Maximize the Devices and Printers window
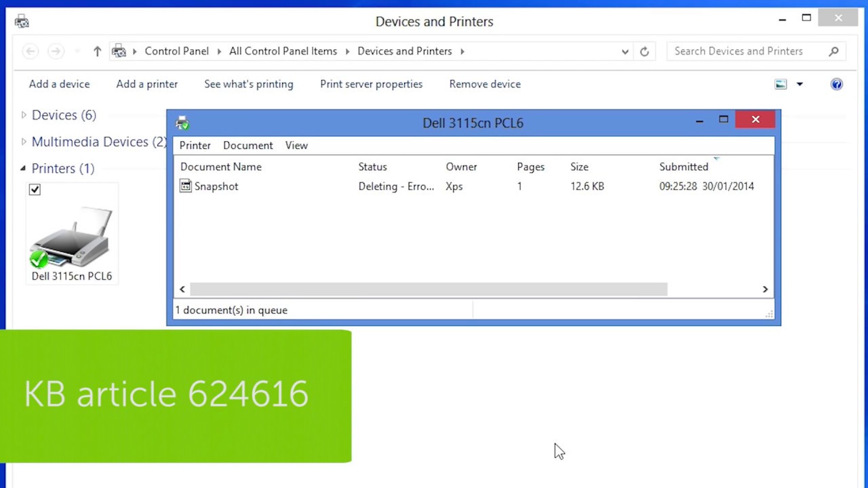Image resolution: width=868 pixels, height=488 pixels. [x=806, y=18]
